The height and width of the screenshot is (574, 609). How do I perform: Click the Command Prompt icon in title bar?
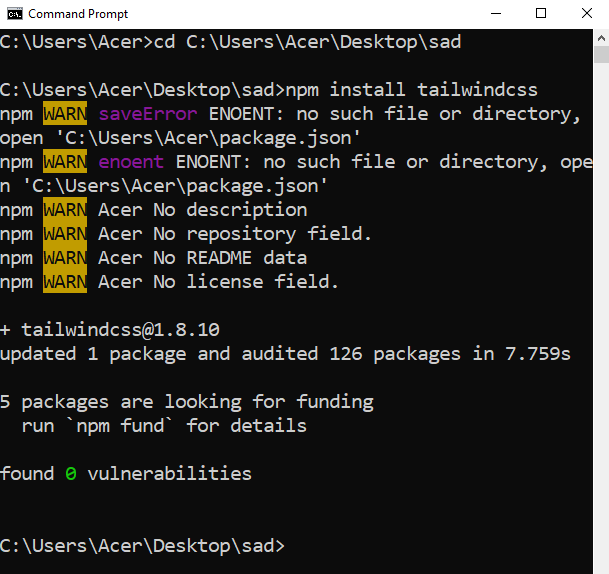[x=15, y=13]
